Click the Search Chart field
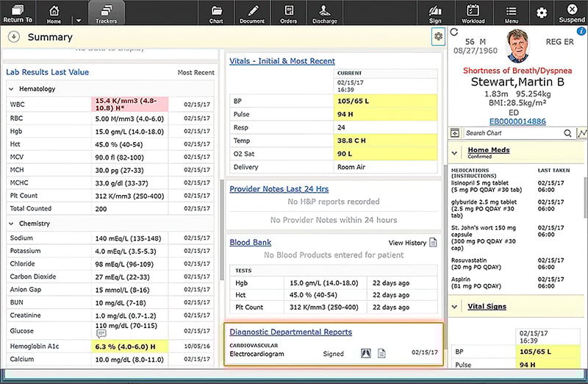 tap(513, 133)
